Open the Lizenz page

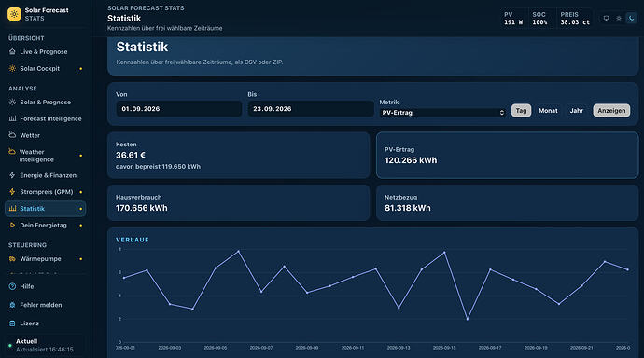click(x=45, y=324)
